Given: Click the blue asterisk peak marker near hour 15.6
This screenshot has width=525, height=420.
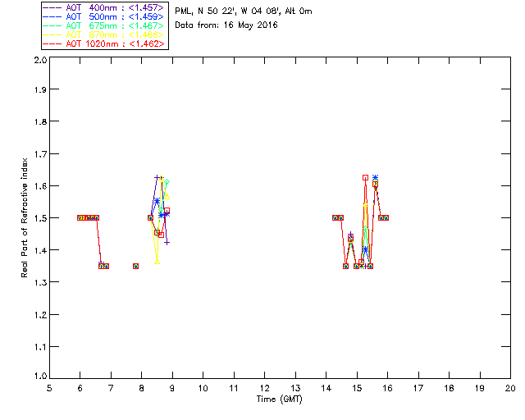Looking at the screenshot, I should coord(376,177).
